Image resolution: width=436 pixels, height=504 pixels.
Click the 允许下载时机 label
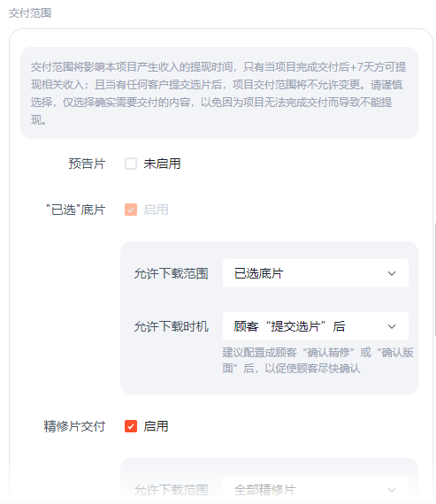click(171, 326)
